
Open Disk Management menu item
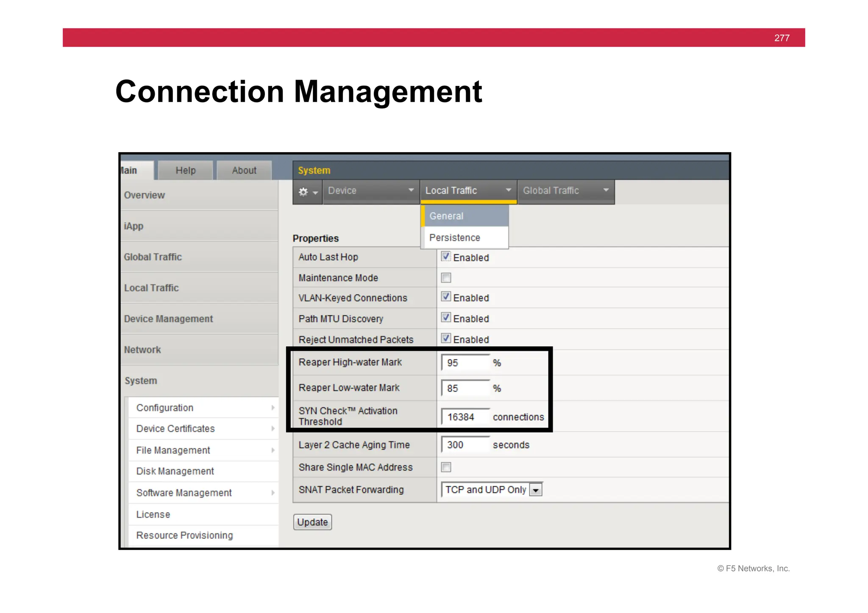click(203, 472)
